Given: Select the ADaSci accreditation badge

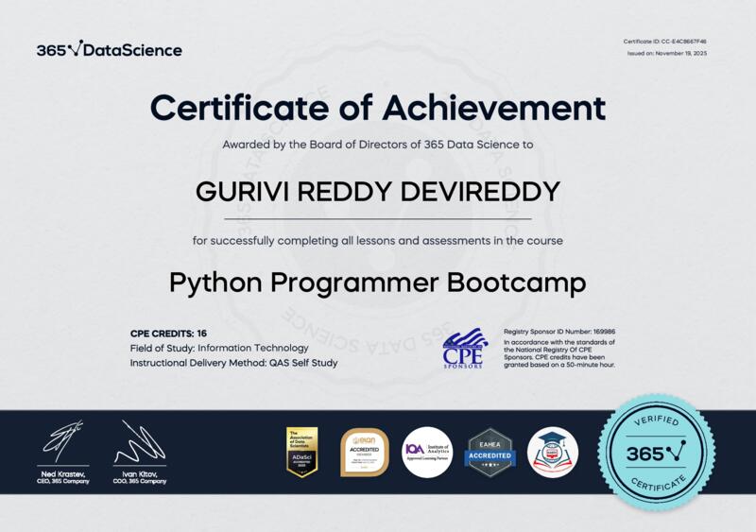Looking at the screenshot, I should point(302,452).
